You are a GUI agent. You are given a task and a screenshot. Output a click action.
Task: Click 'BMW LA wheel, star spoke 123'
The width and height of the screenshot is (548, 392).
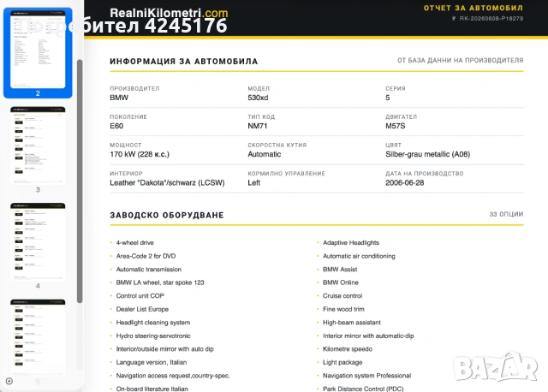pos(160,282)
